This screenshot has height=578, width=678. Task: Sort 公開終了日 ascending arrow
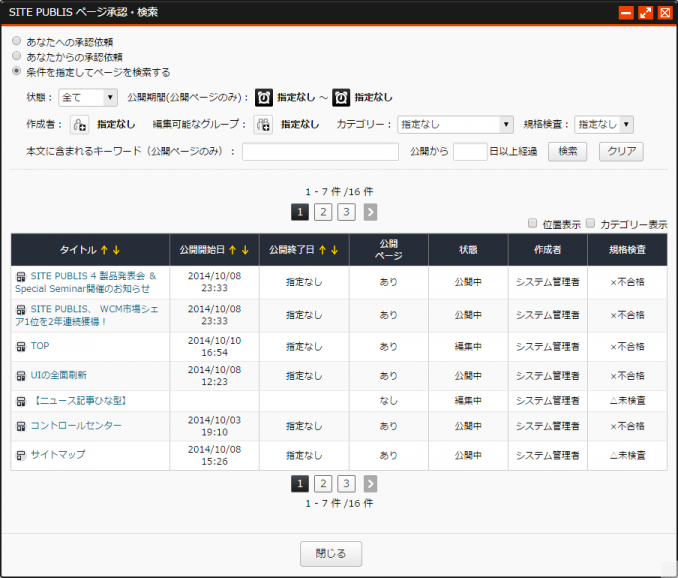(x=322, y=250)
